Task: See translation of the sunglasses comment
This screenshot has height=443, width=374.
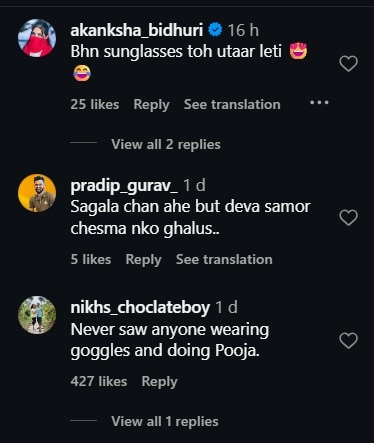Action: point(232,104)
